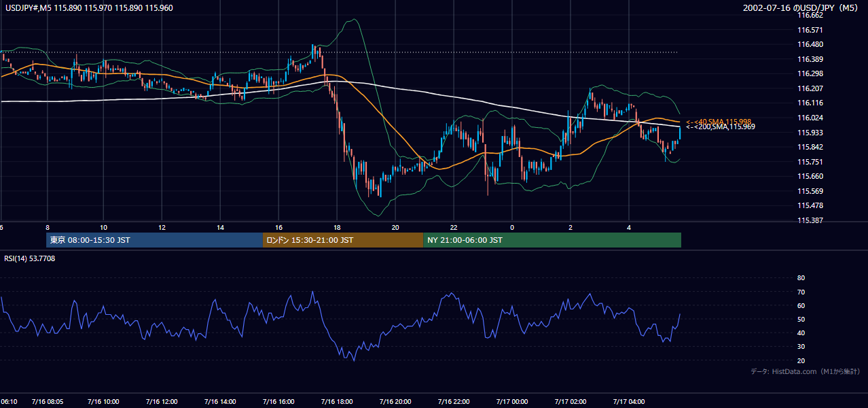Click hour marker 18 under price chart
The height and width of the screenshot is (408, 868).
click(337, 227)
